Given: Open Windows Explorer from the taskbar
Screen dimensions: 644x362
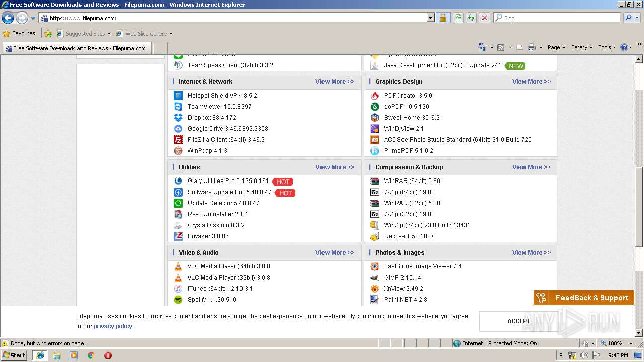Looking at the screenshot, I should [x=57, y=355].
